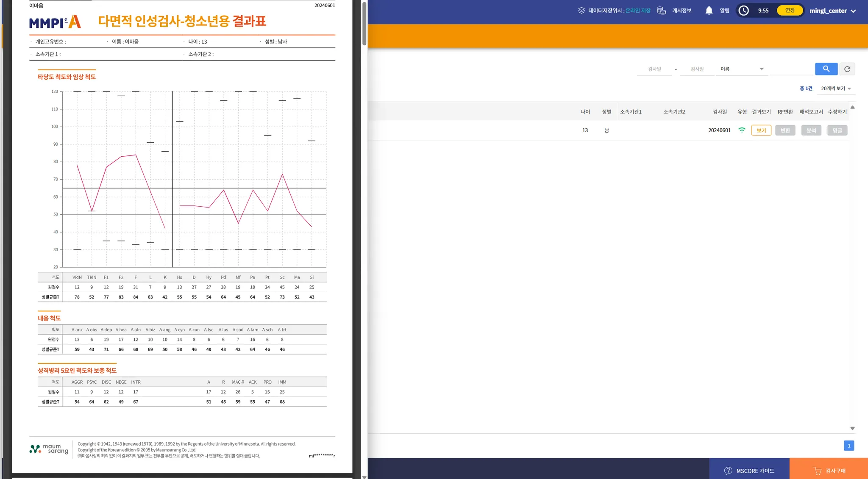
Task: Click the 검사일 column header
Action: click(x=719, y=112)
